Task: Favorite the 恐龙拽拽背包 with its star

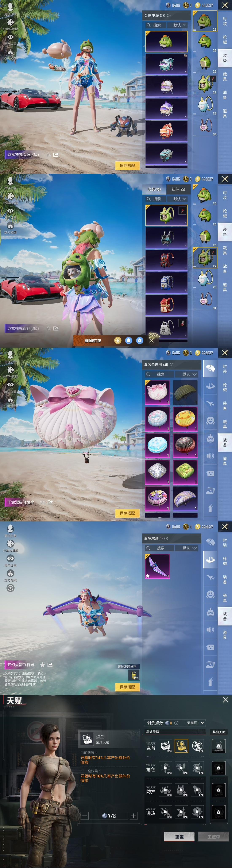Action: click(49, 328)
